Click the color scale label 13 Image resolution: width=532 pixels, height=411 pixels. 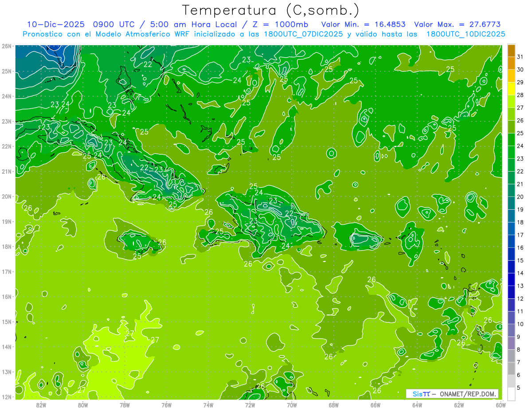click(x=520, y=286)
